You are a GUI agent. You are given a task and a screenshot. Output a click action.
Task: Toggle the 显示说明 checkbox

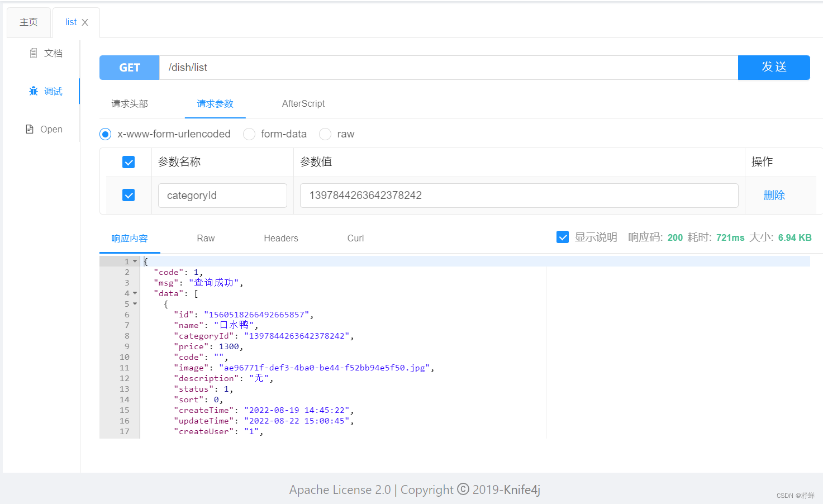[x=563, y=237]
